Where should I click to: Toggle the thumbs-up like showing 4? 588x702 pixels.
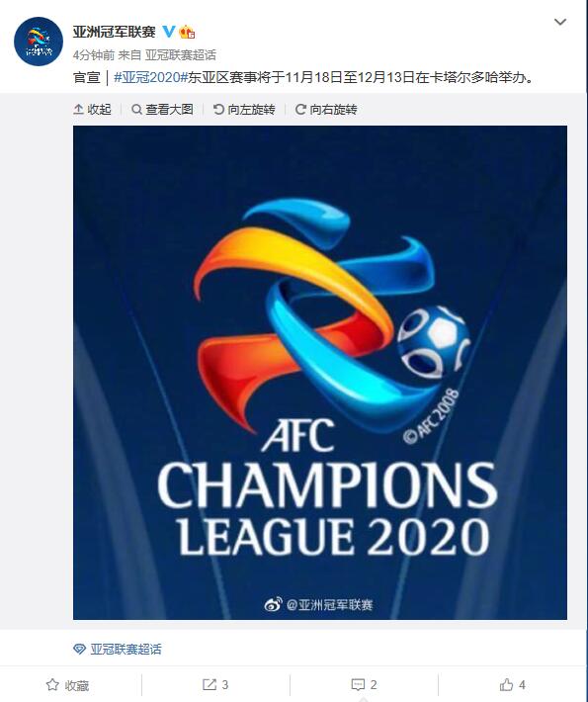tap(512, 684)
